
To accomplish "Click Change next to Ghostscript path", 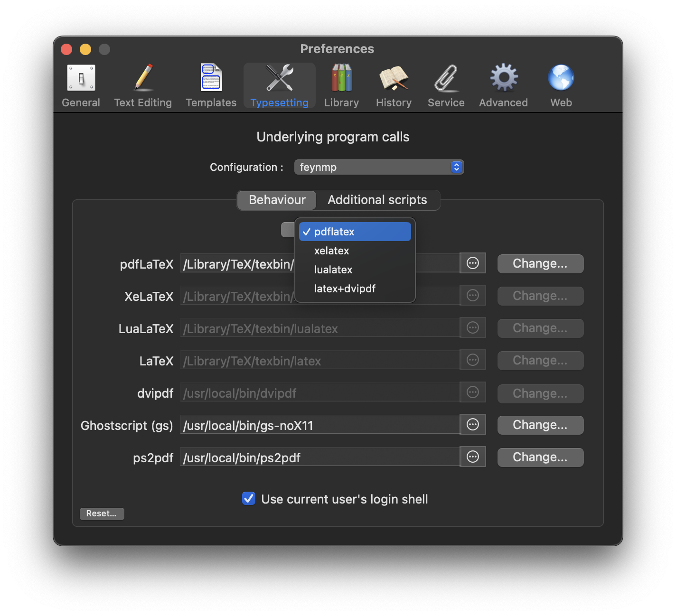I will [540, 425].
